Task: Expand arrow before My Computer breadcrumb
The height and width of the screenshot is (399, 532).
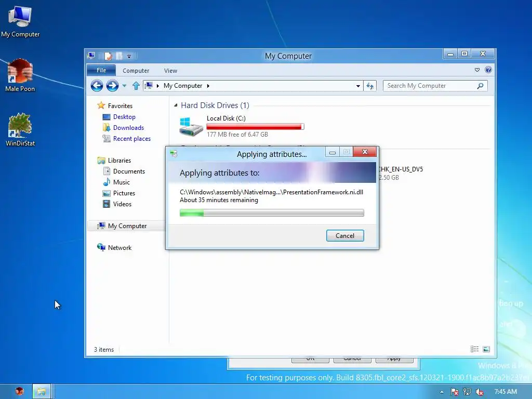Action: coord(158,86)
